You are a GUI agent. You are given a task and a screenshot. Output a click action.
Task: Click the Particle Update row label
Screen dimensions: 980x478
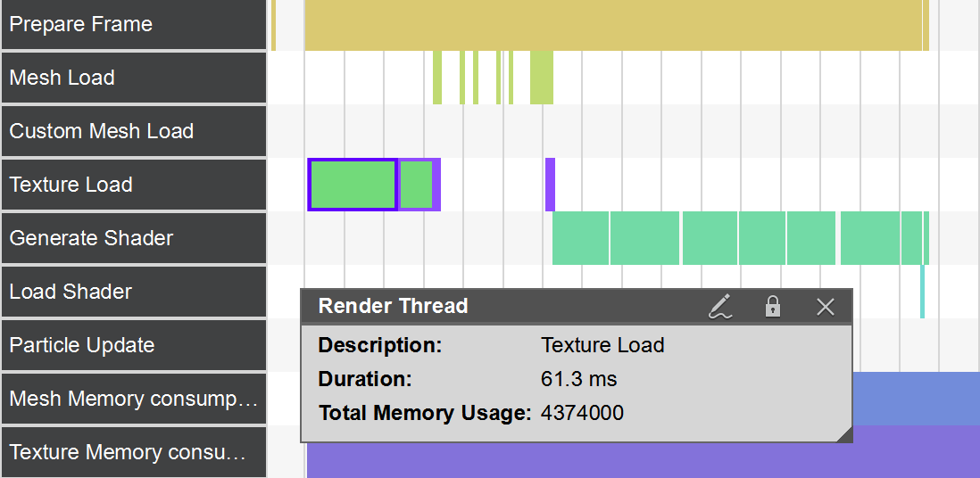(x=134, y=345)
